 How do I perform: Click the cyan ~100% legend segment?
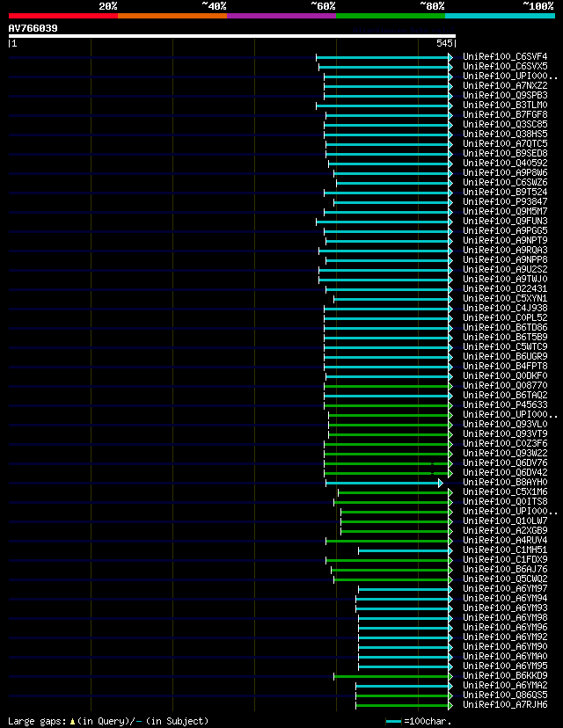click(500, 15)
